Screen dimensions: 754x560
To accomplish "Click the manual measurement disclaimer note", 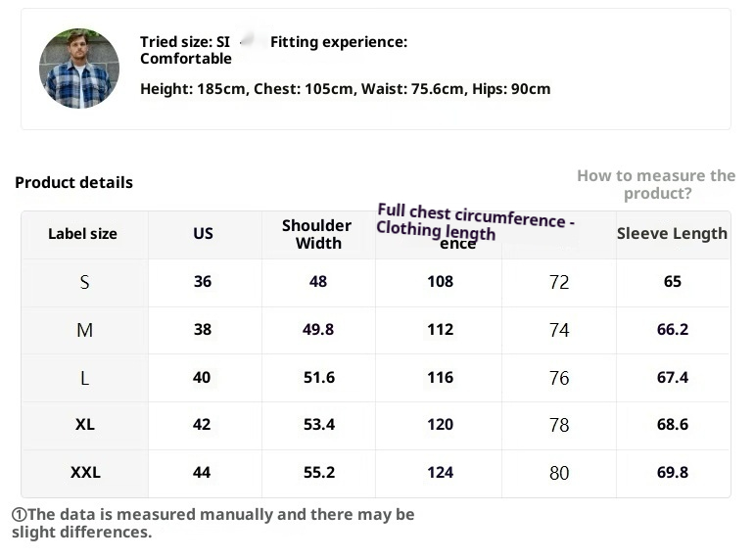I will point(212,524).
